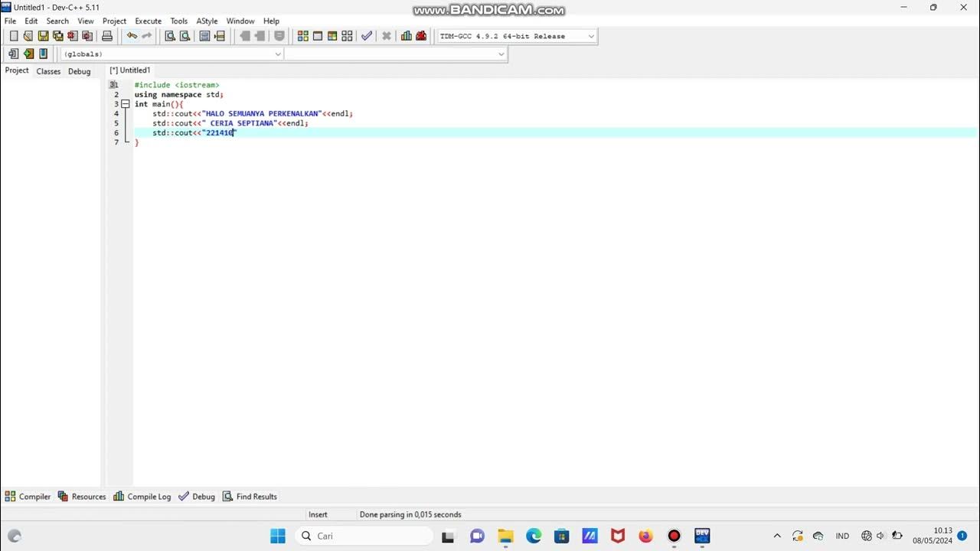Viewport: 980px width, 551px height.
Task: Click the checkmark Debug toolbar icon
Action: pyautogui.click(x=367, y=36)
